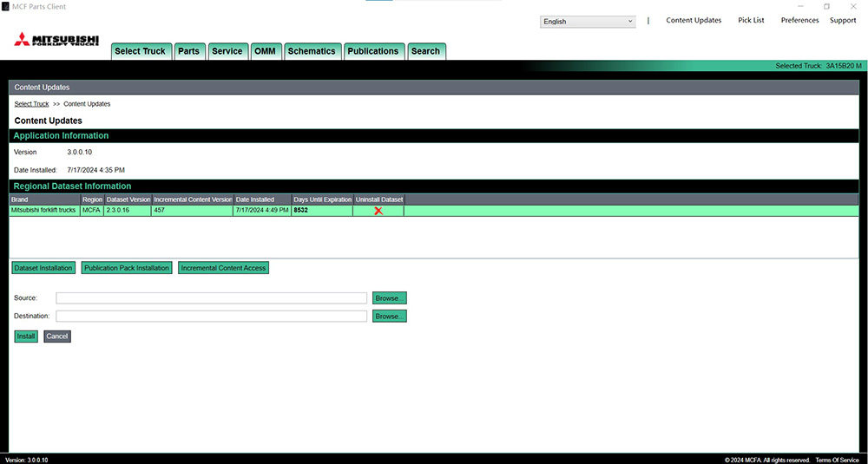Click the Install button
This screenshot has width=868, height=464.
[x=26, y=337]
